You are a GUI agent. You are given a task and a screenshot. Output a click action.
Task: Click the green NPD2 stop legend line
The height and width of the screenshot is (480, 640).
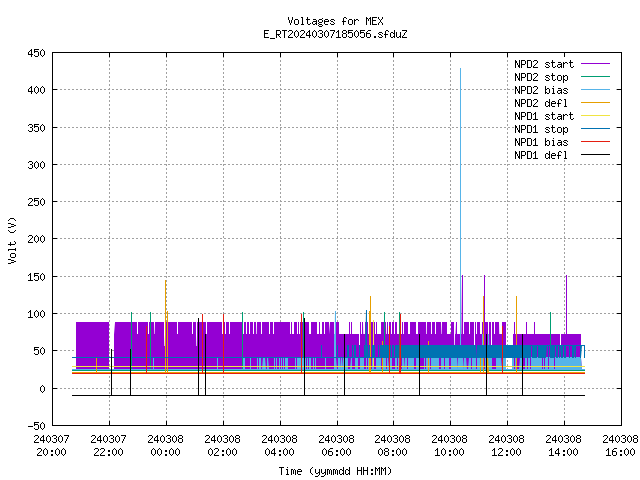(x=595, y=76)
